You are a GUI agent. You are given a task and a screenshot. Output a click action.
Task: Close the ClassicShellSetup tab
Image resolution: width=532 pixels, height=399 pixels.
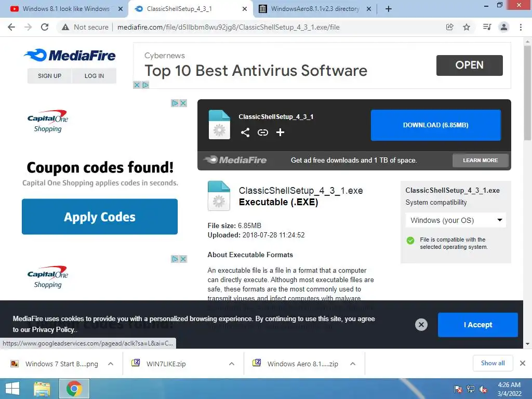pos(245,9)
